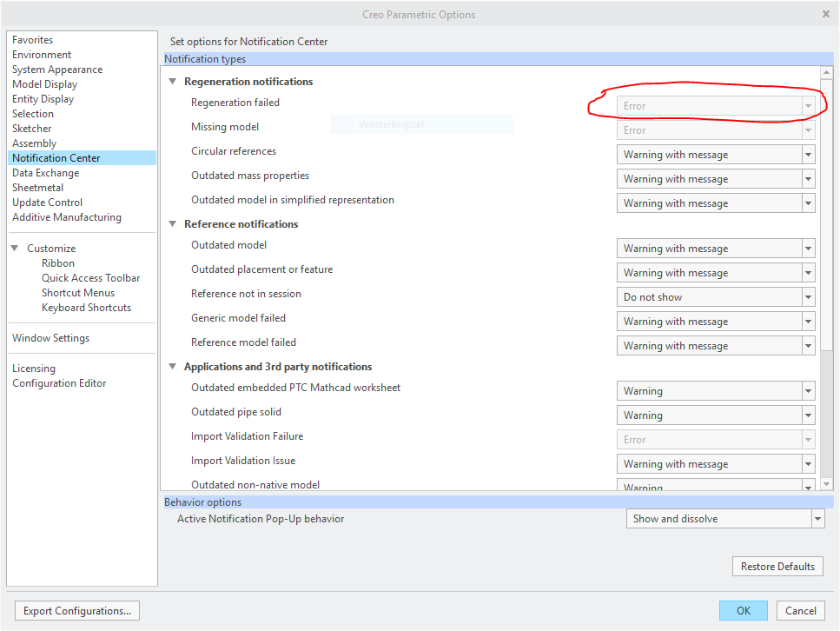
Task: Click scrollbar up arrow in notification list
Action: tap(826, 72)
